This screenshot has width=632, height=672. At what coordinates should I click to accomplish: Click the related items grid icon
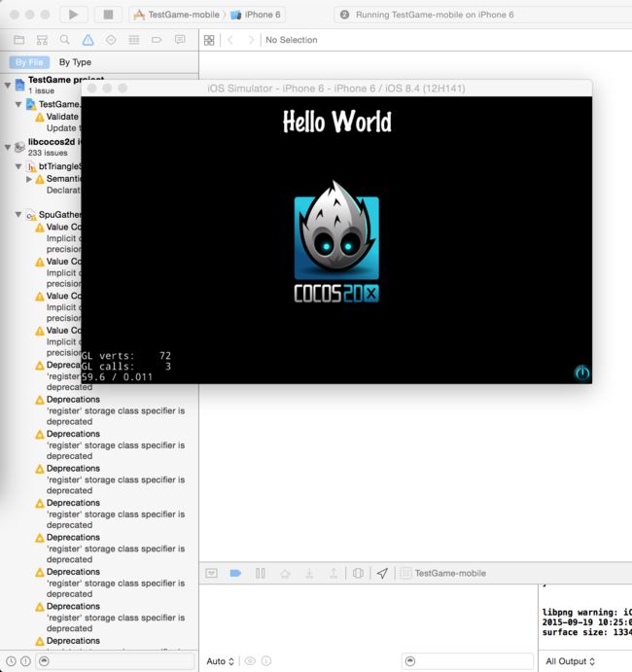coord(209,40)
